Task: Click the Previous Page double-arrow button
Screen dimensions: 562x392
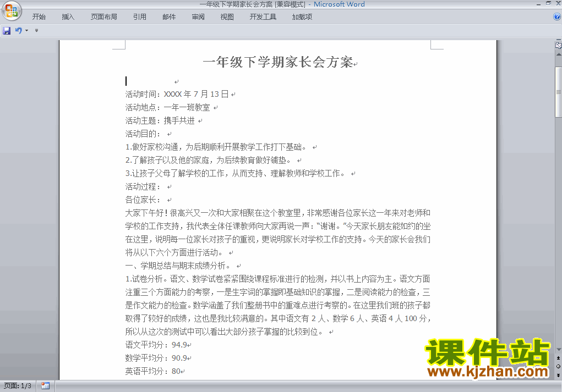Action: pos(558,358)
